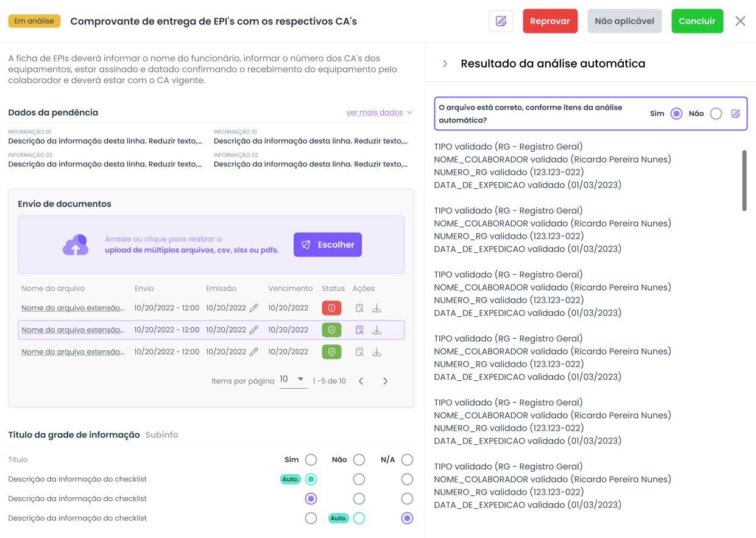
Task: Preview the second file with the magnifier icon
Action: pos(359,330)
